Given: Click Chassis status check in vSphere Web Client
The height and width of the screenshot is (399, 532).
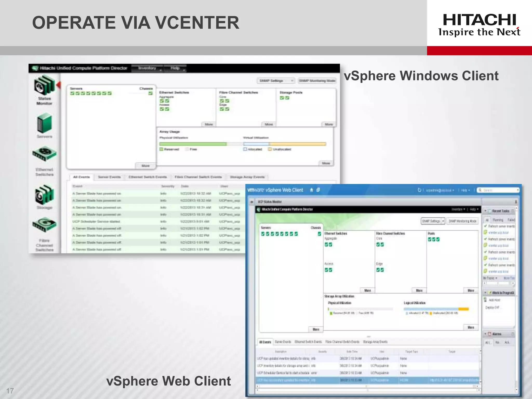Looking at the screenshot, I should [320, 234].
